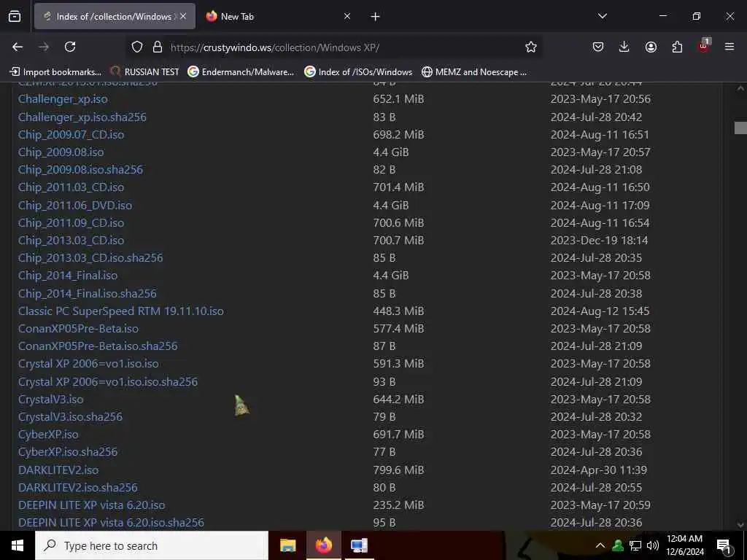Viewport: 747px width, 560px height.
Task: Open the network tray icon
Action: pyautogui.click(x=635, y=545)
